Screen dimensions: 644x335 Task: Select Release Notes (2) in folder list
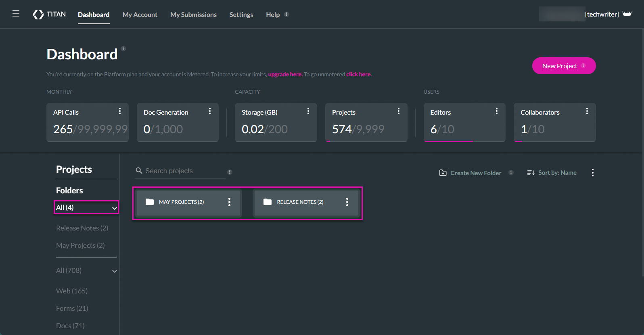coord(82,228)
